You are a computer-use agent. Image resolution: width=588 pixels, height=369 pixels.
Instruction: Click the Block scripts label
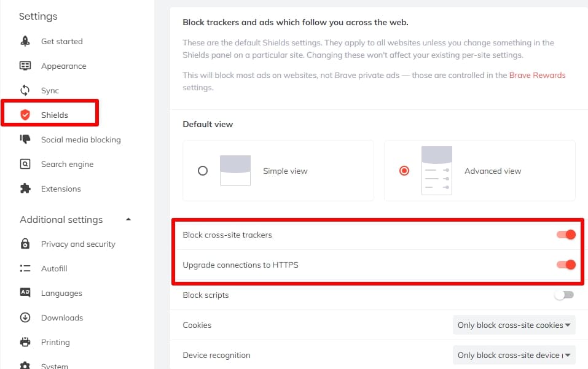(x=205, y=295)
